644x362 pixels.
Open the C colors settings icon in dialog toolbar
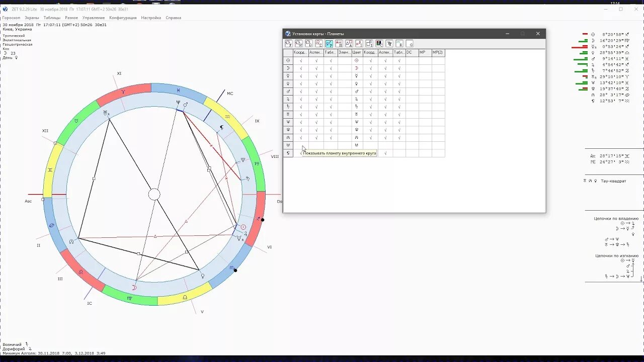coord(379,44)
